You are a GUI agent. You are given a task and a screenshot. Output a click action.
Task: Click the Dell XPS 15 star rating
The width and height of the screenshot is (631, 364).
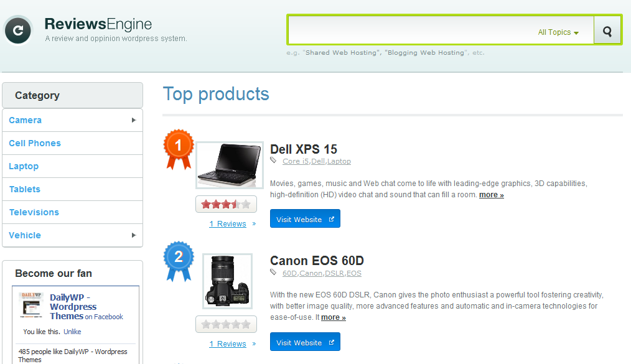tap(226, 204)
